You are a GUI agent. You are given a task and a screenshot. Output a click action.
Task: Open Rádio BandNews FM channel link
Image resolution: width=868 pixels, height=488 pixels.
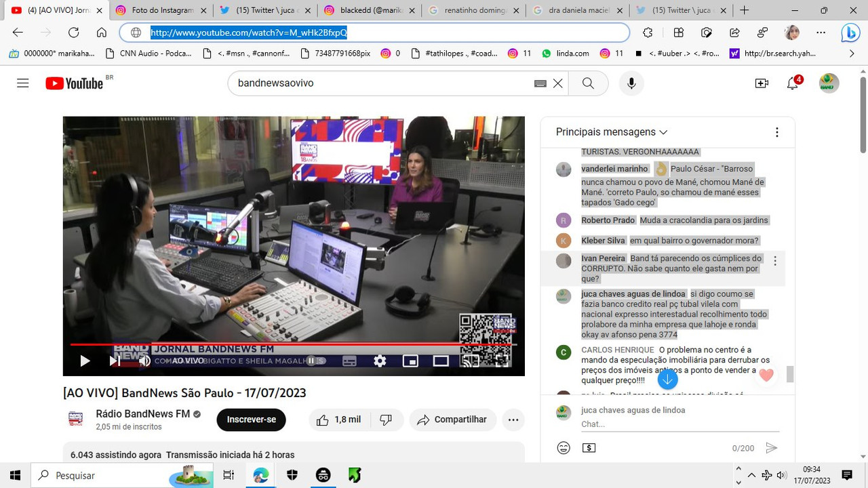[x=142, y=414]
